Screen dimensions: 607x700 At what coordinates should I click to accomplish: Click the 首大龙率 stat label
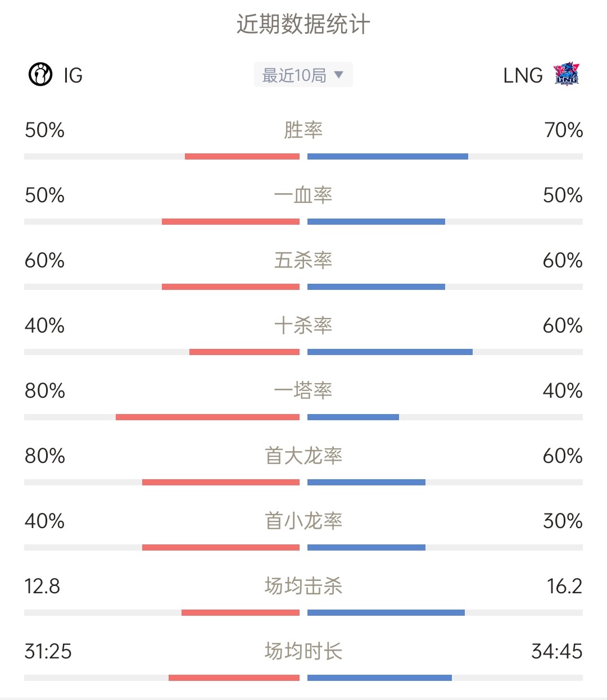303,456
